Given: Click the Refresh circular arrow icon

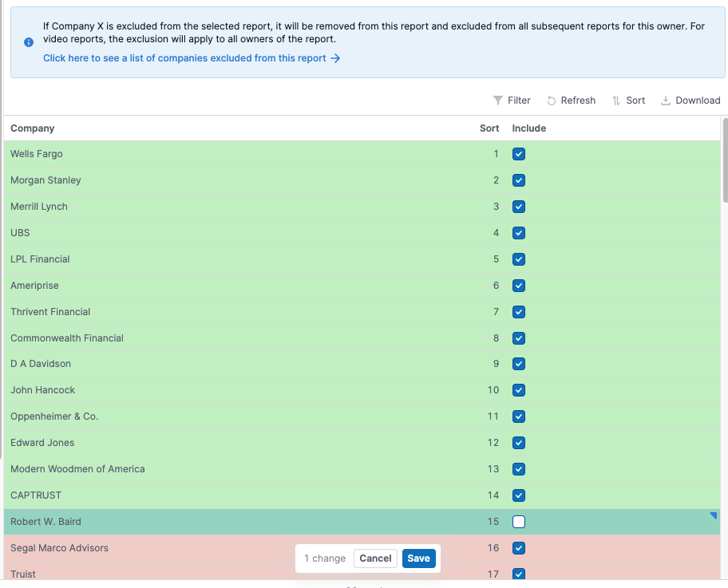Looking at the screenshot, I should coord(551,101).
